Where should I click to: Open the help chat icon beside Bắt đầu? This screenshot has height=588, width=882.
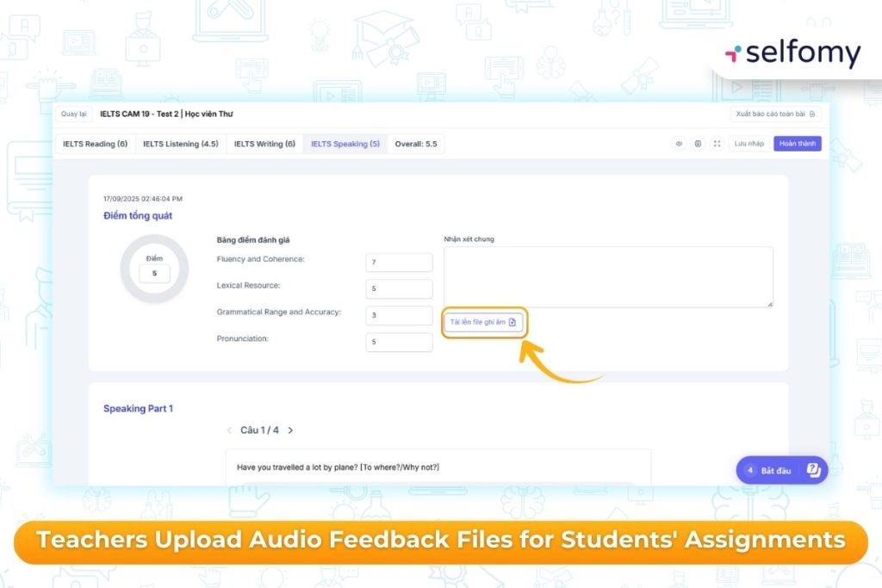point(813,470)
